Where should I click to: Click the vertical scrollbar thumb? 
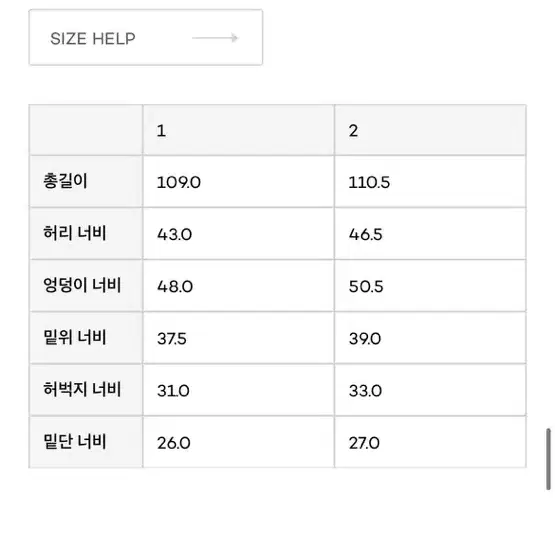(x=548, y=459)
